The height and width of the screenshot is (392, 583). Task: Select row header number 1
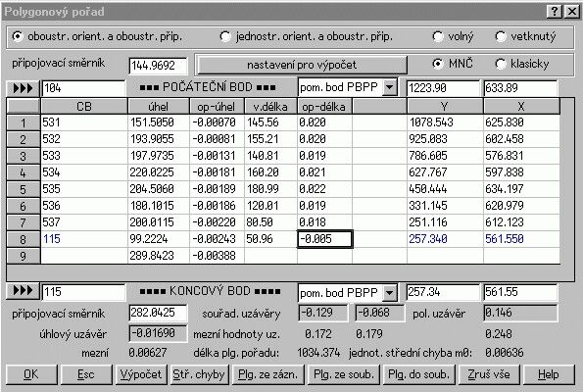click(24, 122)
